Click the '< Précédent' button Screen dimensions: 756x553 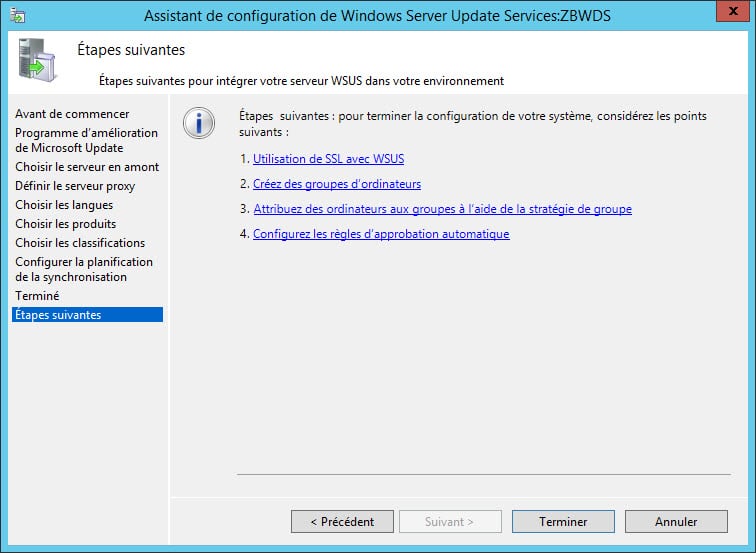tap(342, 522)
